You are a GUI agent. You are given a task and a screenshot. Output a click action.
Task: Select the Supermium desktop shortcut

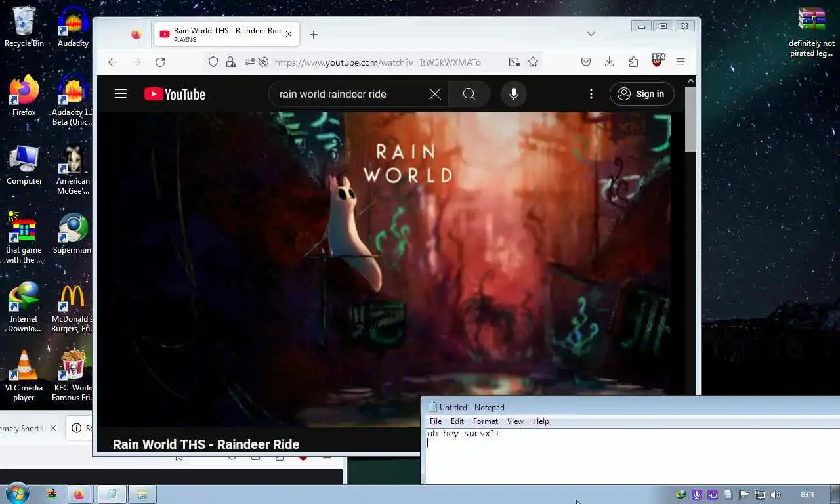pos(72,234)
